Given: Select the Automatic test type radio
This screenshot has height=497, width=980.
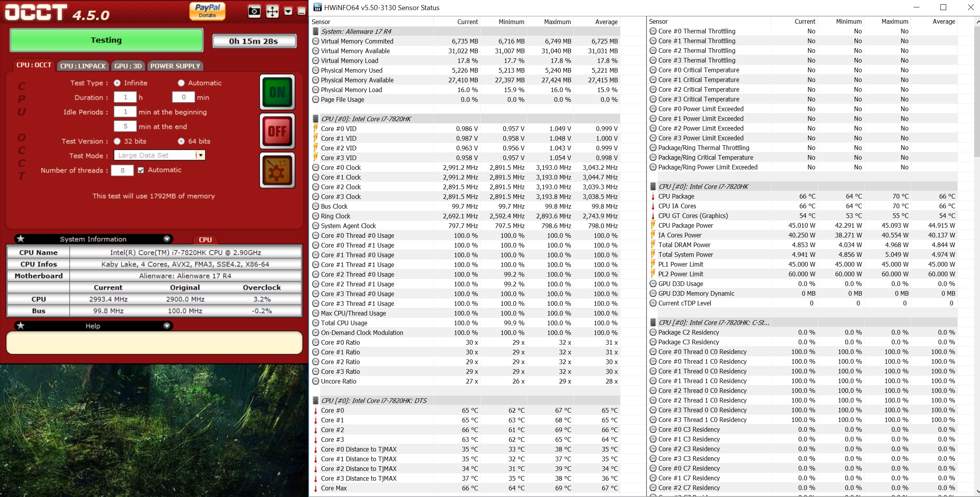Looking at the screenshot, I should pyautogui.click(x=181, y=83).
